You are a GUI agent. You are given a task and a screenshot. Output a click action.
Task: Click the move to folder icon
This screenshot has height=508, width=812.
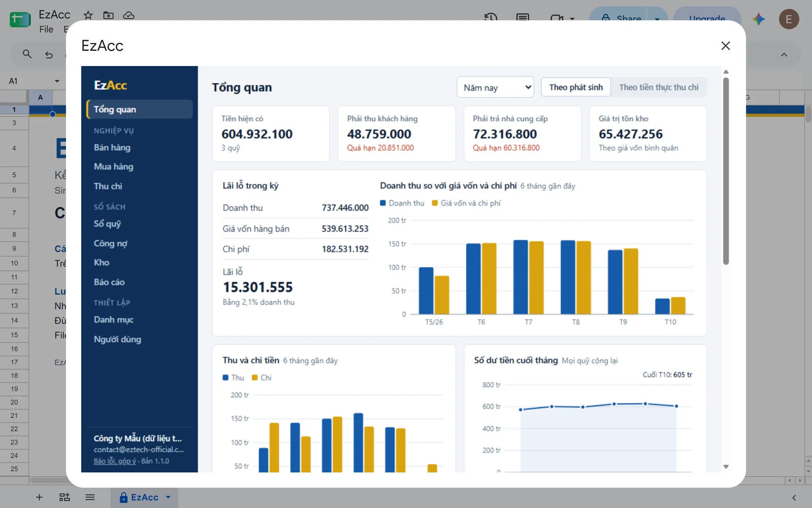click(x=109, y=15)
